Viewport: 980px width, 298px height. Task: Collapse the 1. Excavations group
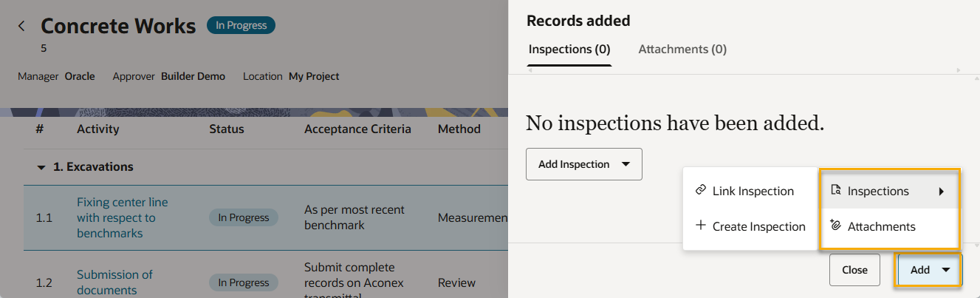[42, 167]
